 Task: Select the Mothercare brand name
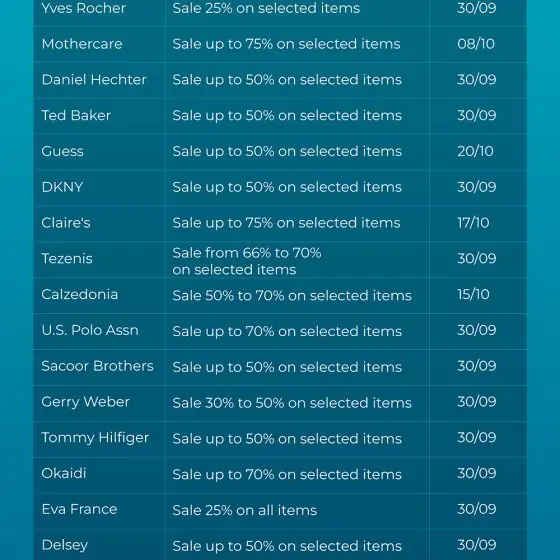pos(82,44)
